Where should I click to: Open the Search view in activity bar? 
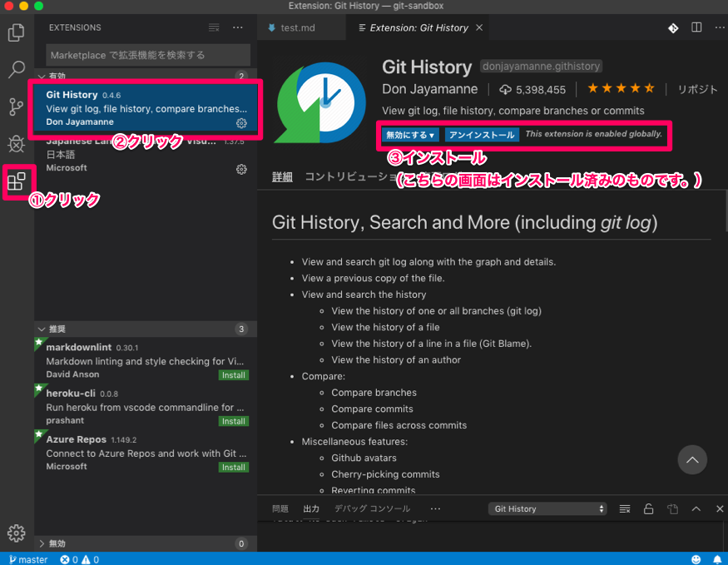[x=17, y=70]
